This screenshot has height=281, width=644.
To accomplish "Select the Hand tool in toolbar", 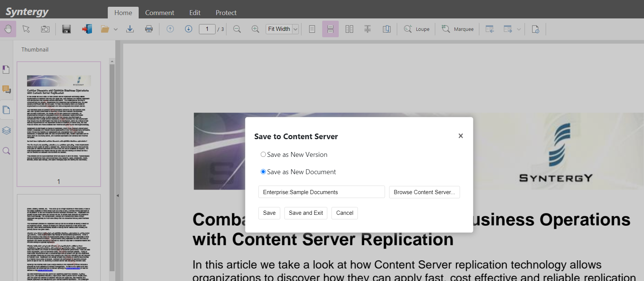I will tap(8, 29).
